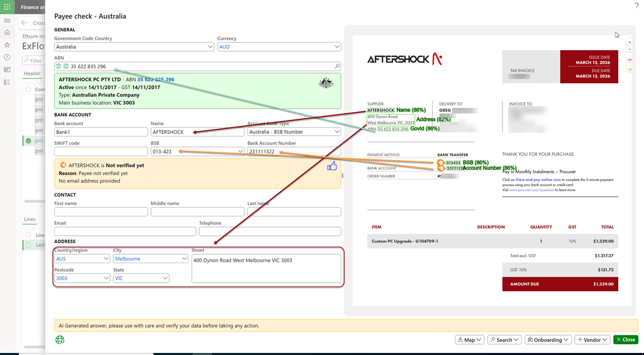Click the Bank Account Number field
The height and width of the screenshot is (355, 644).
tap(294, 151)
